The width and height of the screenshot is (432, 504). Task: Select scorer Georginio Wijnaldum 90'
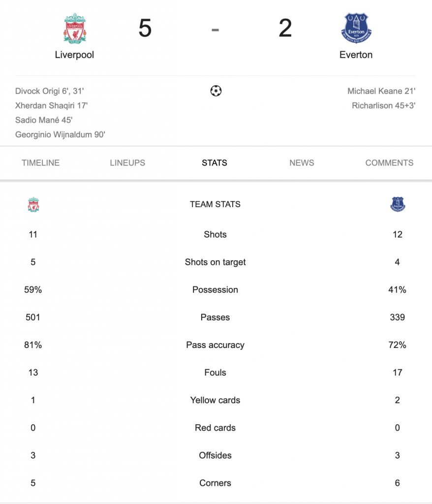(60, 135)
